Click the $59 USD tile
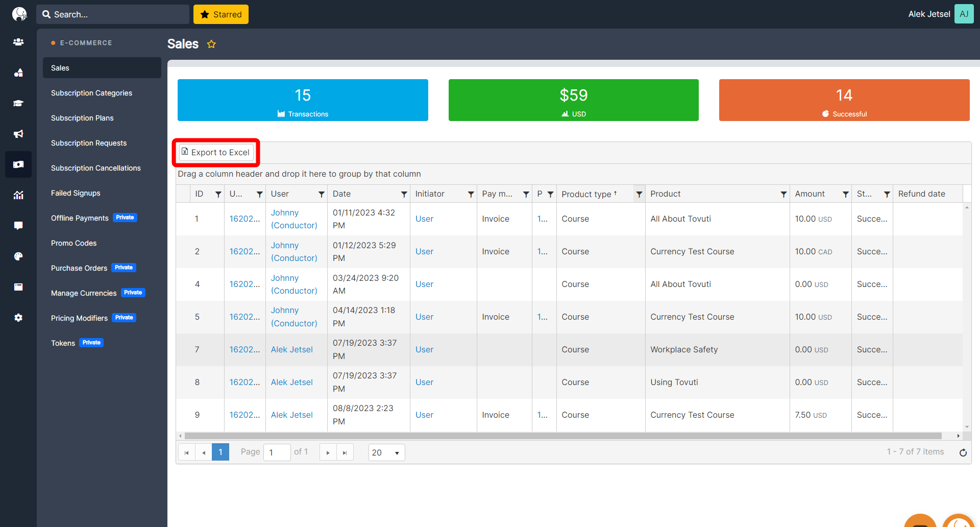The image size is (980, 527). pos(574,100)
